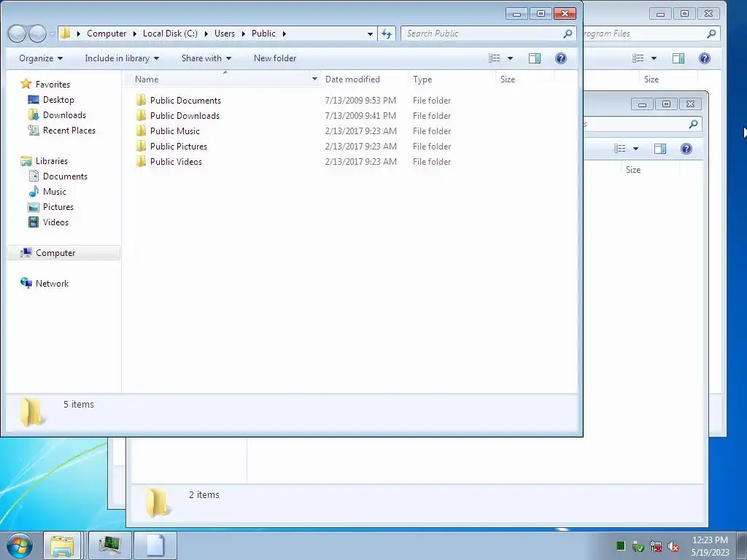Click the Windows Start button

coord(20,545)
